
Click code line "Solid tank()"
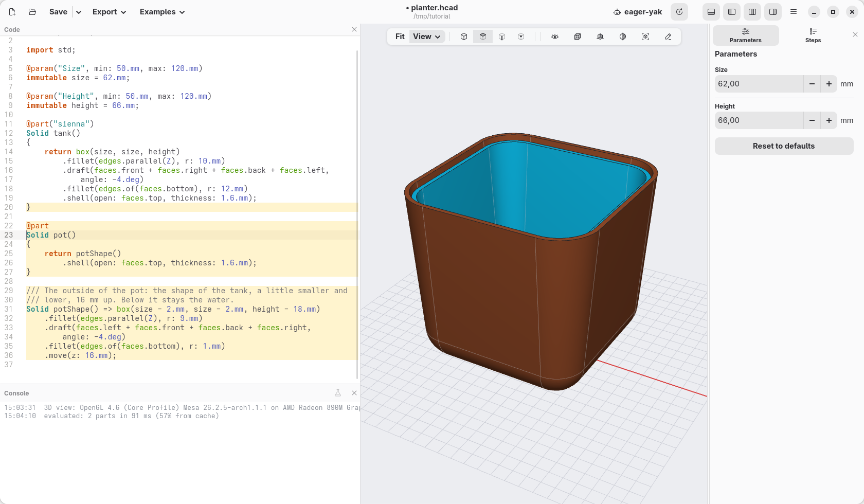pos(53,133)
